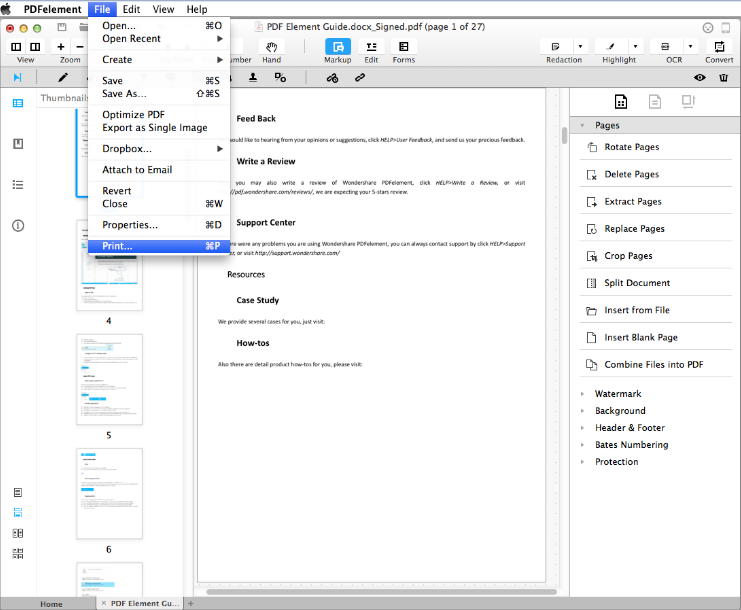
Task: Click Extract Pages
Action: click(655, 202)
